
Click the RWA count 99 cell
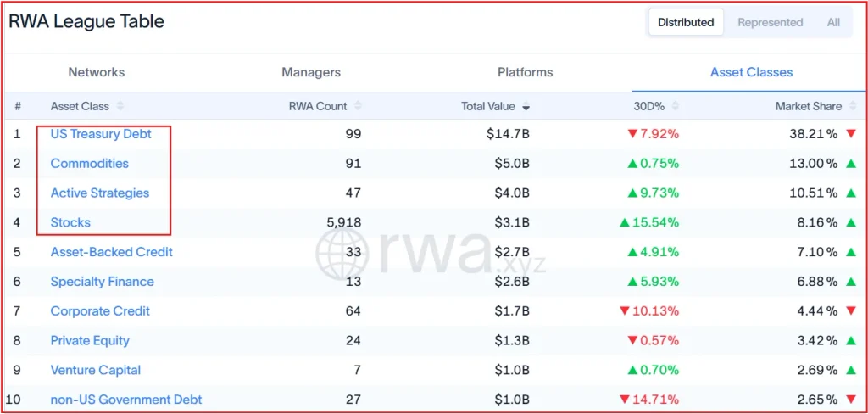click(x=353, y=133)
